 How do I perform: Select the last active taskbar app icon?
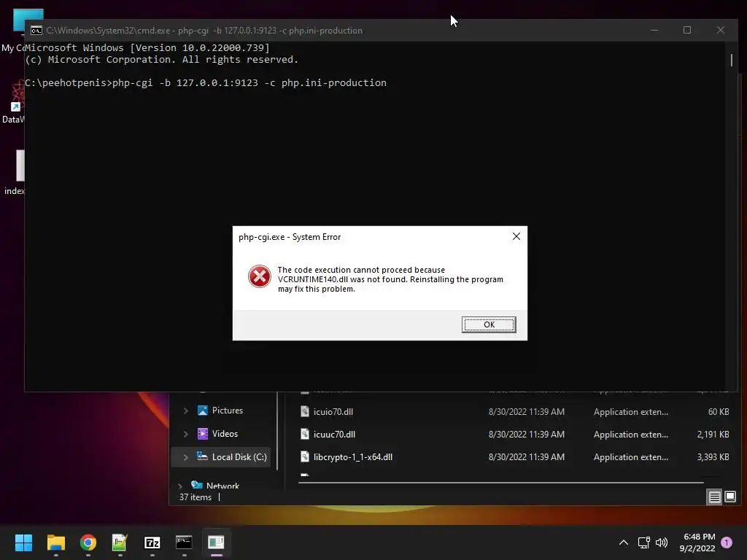[216, 542]
